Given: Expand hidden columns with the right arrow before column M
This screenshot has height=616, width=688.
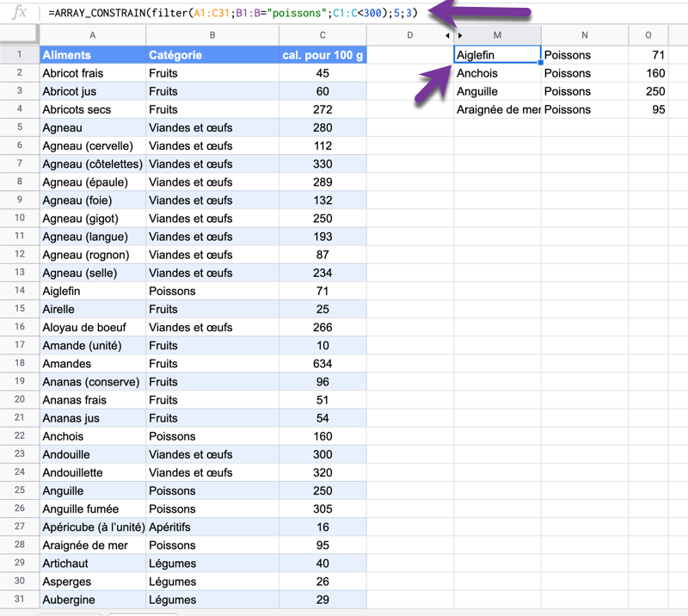Looking at the screenshot, I should [x=460, y=35].
